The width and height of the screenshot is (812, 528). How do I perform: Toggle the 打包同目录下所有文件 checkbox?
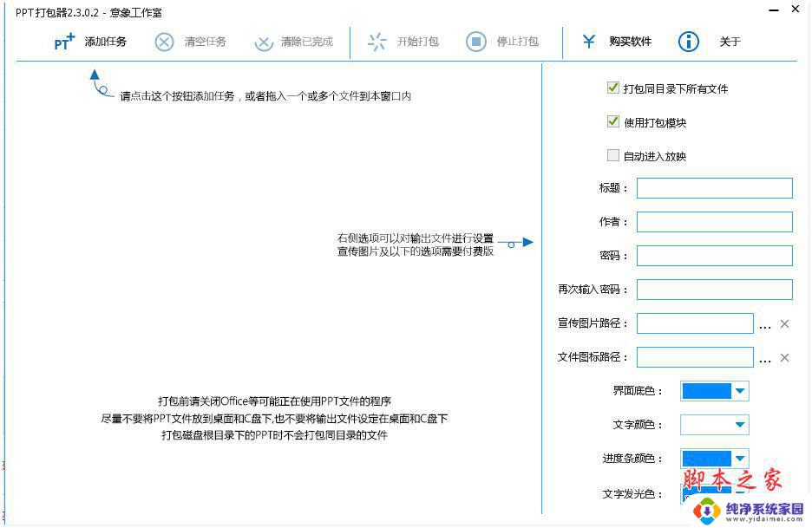click(613, 88)
